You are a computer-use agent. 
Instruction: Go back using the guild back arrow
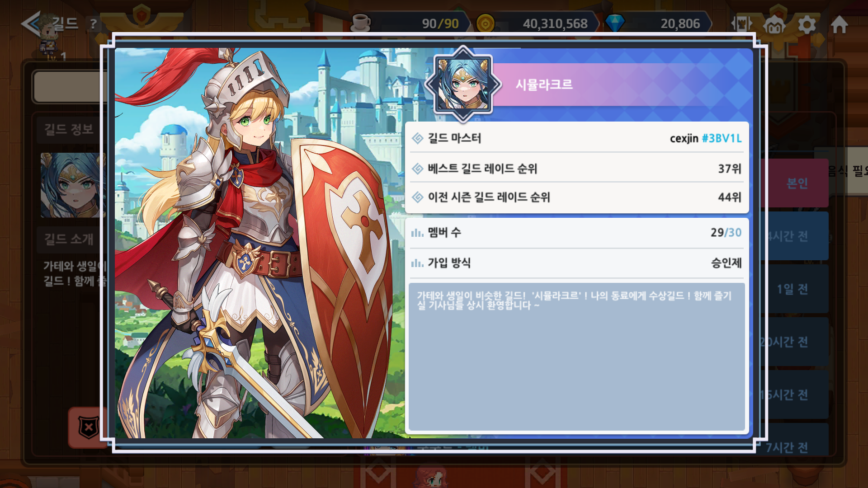tap(31, 23)
